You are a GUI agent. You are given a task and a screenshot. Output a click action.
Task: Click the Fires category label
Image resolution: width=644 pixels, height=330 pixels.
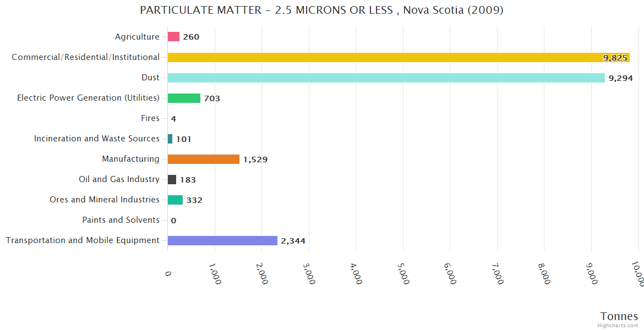pyautogui.click(x=150, y=118)
